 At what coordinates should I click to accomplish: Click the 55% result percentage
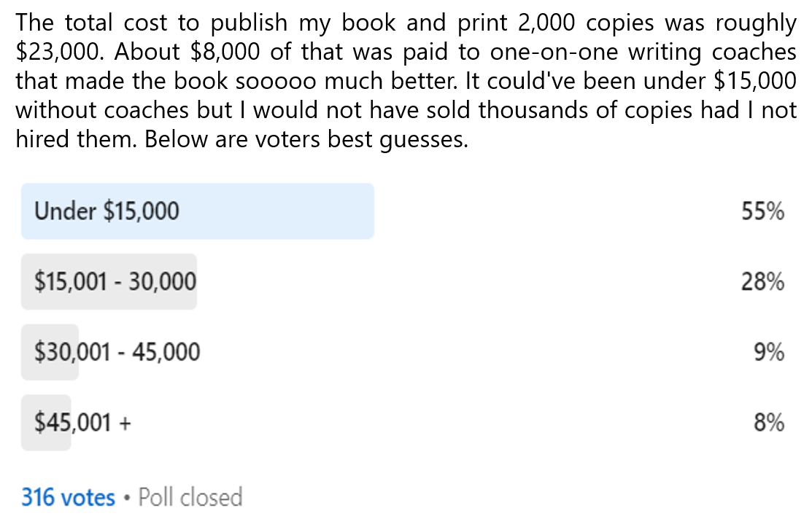[x=762, y=212]
